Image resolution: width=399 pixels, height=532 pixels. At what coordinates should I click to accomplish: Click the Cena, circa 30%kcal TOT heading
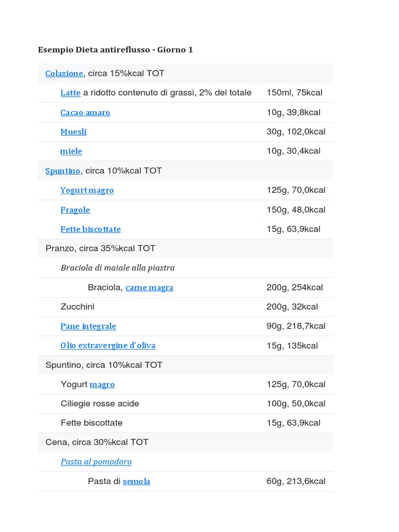pyautogui.click(x=97, y=442)
